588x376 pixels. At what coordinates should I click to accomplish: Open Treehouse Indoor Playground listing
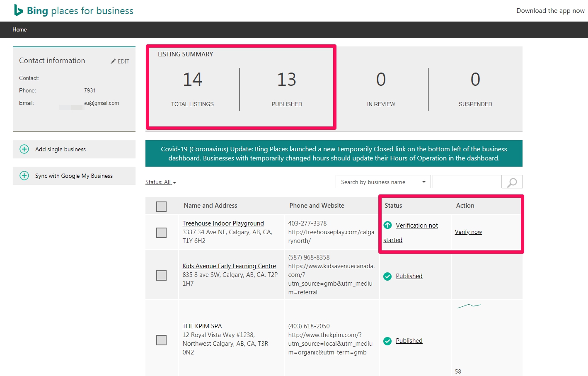click(x=223, y=223)
